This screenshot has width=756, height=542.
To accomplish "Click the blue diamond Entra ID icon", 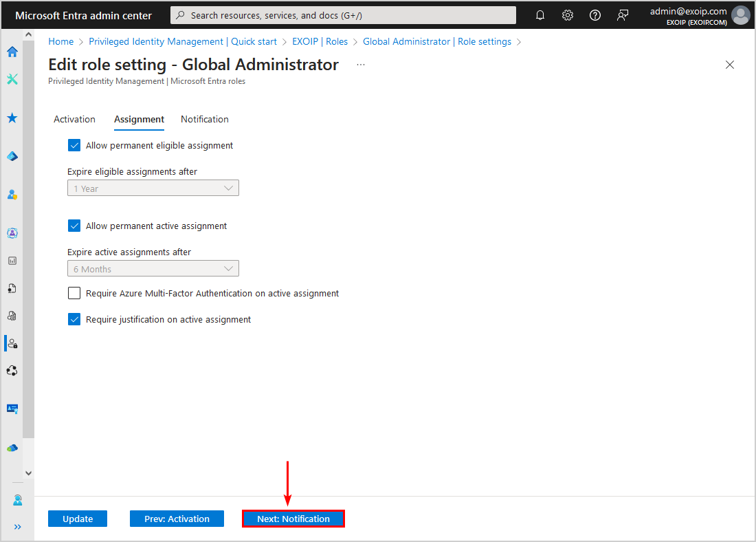I will pos(12,156).
